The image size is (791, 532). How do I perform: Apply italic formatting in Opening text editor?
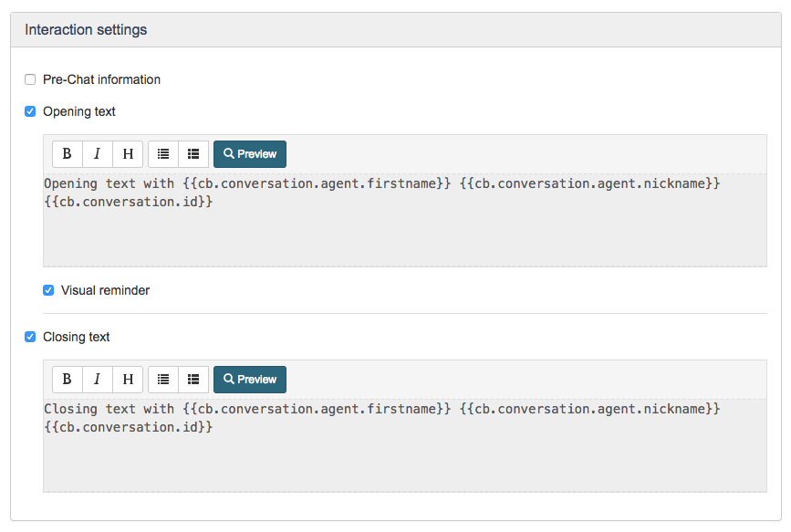(x=97, y=153)
